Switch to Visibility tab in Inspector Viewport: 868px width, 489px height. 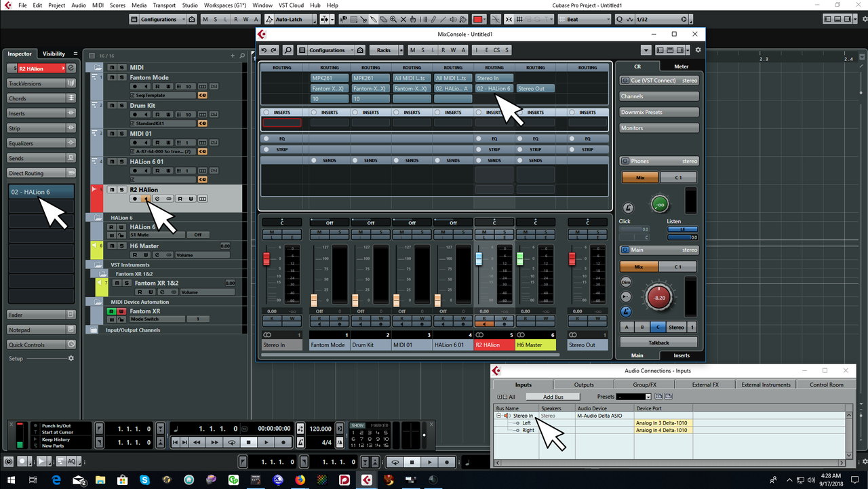tap(54, 54)
